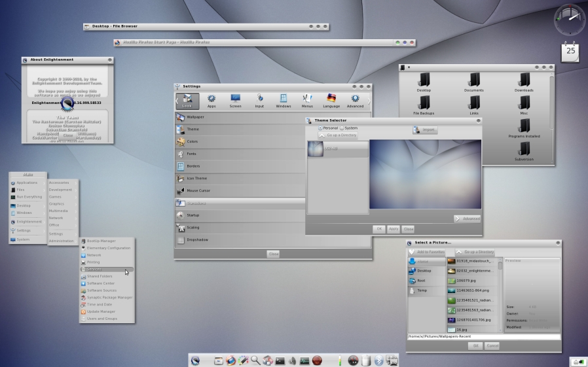The height and width of the screenshot is (367, 588).
Task: Click the Bluetooth icon in the dock
Action: point(378,360)
